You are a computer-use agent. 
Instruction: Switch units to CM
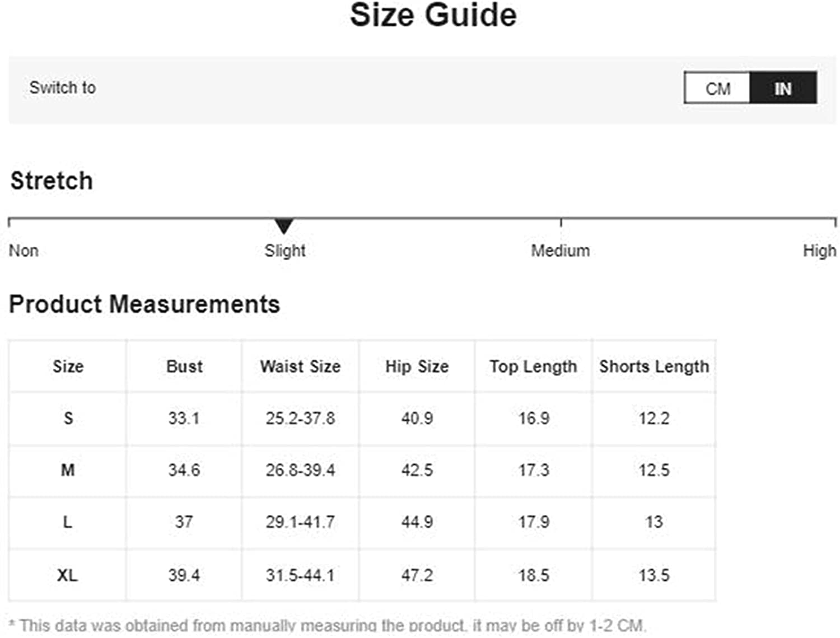717,88
